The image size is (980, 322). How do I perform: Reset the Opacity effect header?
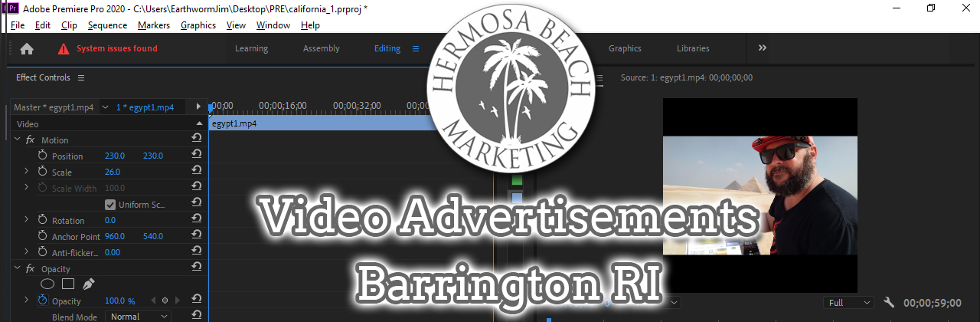click(x=197, y=268)
